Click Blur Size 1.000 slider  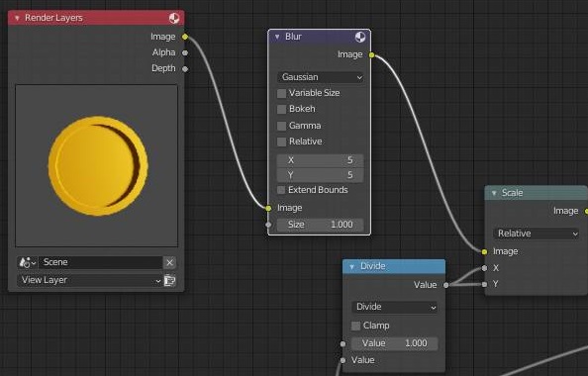pos(321,225)
